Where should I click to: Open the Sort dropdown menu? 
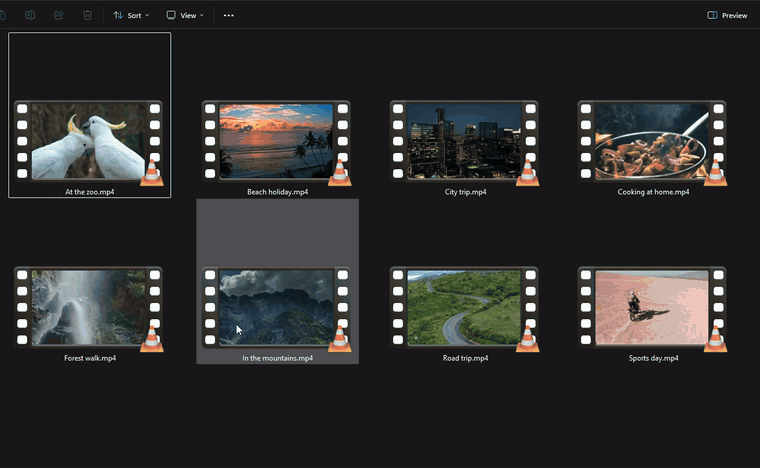click(x=131, y=15)
